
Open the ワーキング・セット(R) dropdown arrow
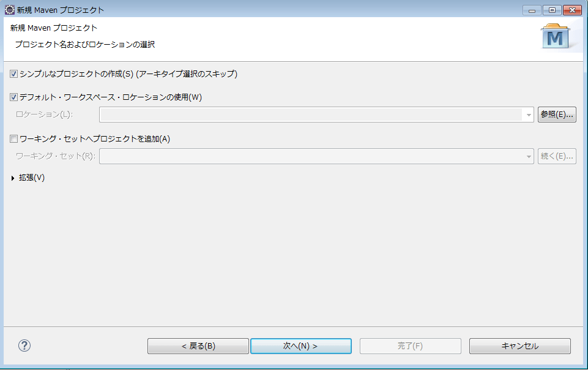click(x=529, y=156)
